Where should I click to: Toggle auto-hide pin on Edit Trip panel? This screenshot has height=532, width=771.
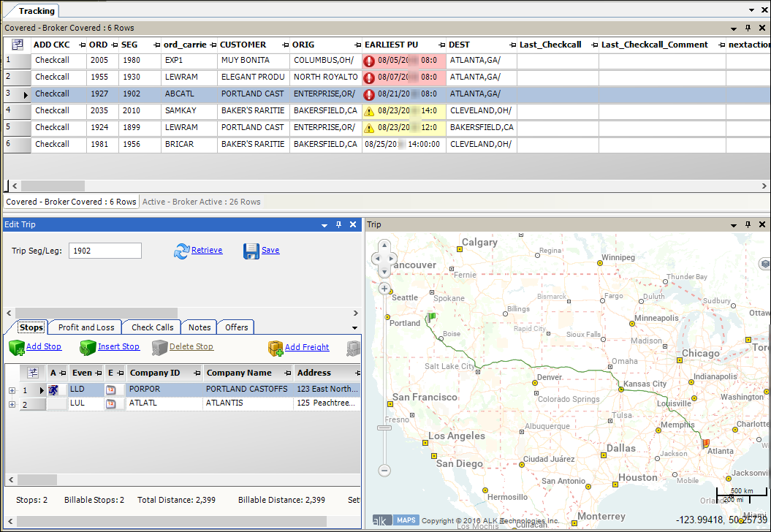pyautogui.click(x=338, y=225)
